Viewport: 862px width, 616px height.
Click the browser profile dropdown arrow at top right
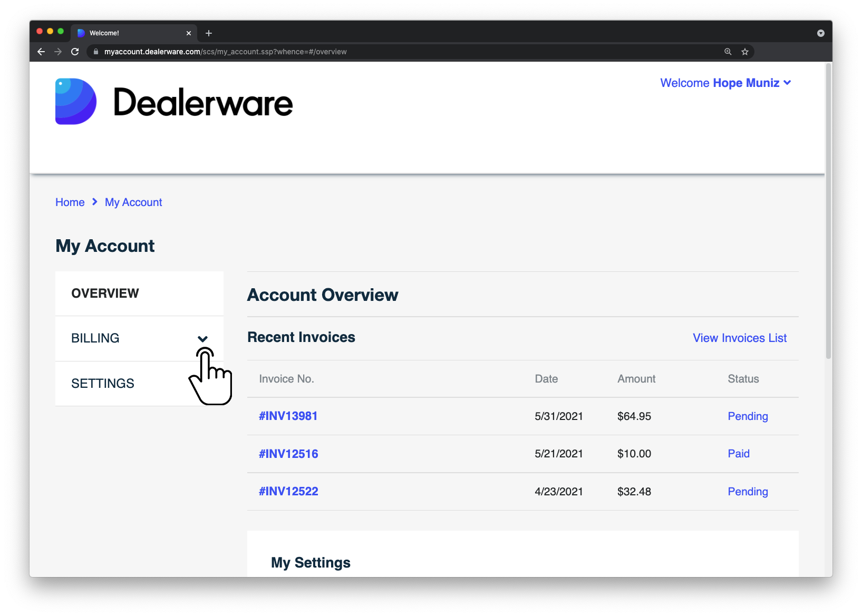[x=821, y=33]
